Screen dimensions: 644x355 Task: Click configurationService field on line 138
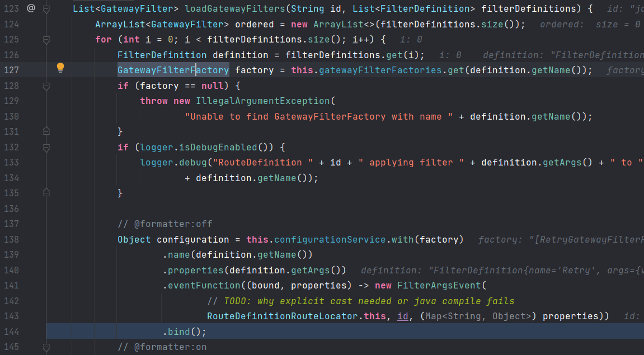click(x=330, y=239)
